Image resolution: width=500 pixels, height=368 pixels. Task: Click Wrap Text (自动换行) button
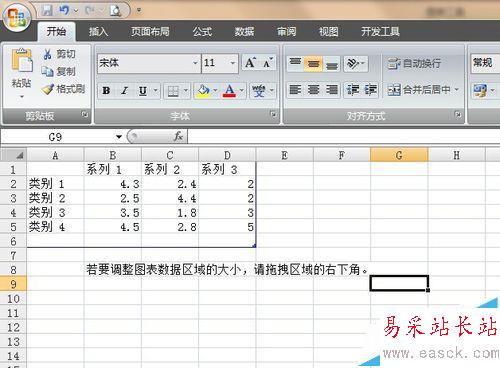point(414,63)
